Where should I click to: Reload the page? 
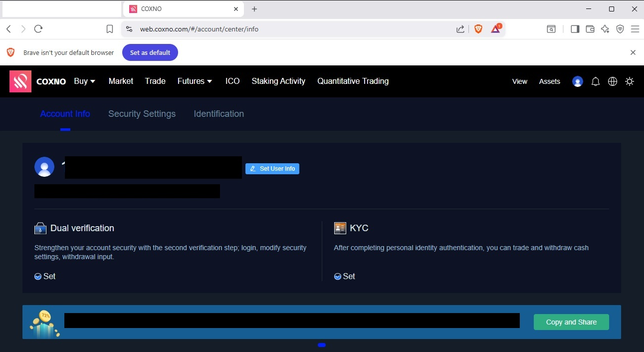pyautogui.click(x=38, y=29)
